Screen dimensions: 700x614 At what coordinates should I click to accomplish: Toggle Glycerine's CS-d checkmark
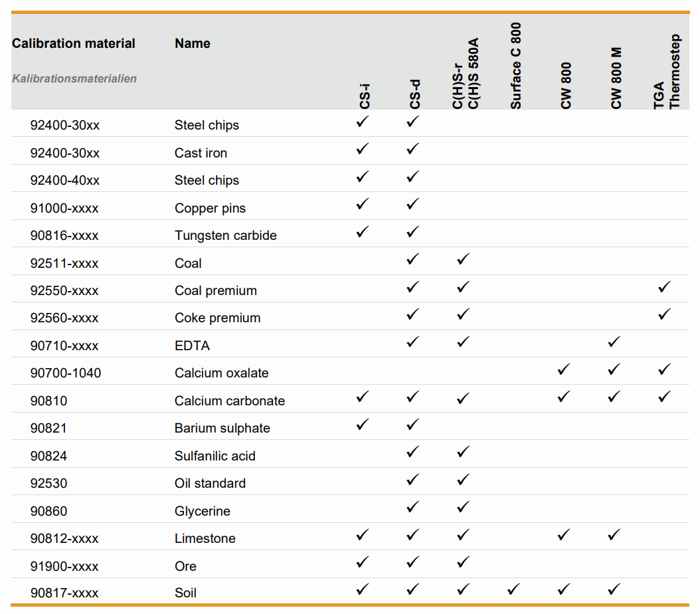[412, 507]
